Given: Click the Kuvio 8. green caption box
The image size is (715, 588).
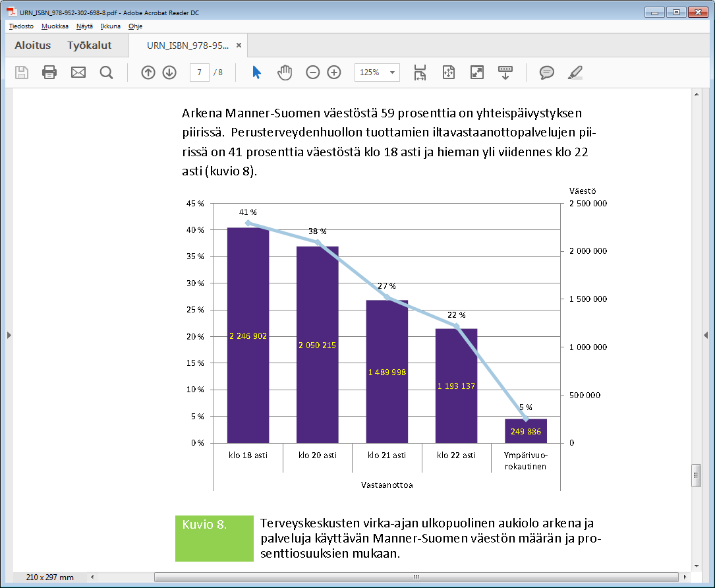Looking at the screenshot, I should (x=214, y=539).
